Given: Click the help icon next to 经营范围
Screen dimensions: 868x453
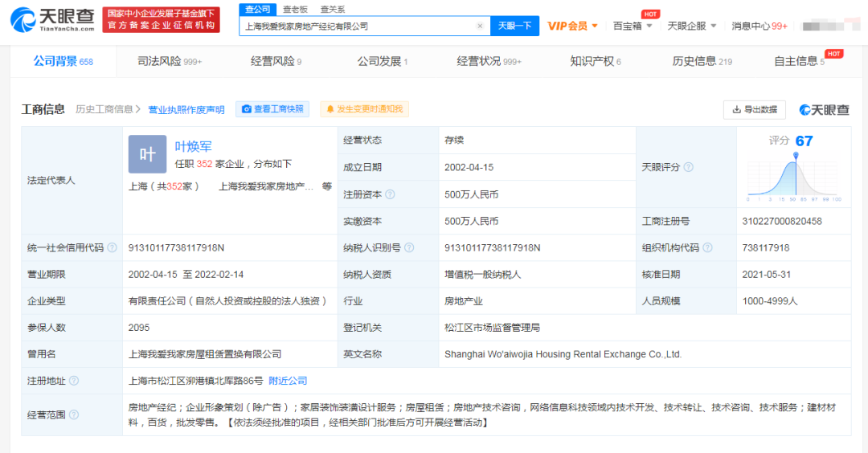Looking at the screenshot, I should [74, 414].
